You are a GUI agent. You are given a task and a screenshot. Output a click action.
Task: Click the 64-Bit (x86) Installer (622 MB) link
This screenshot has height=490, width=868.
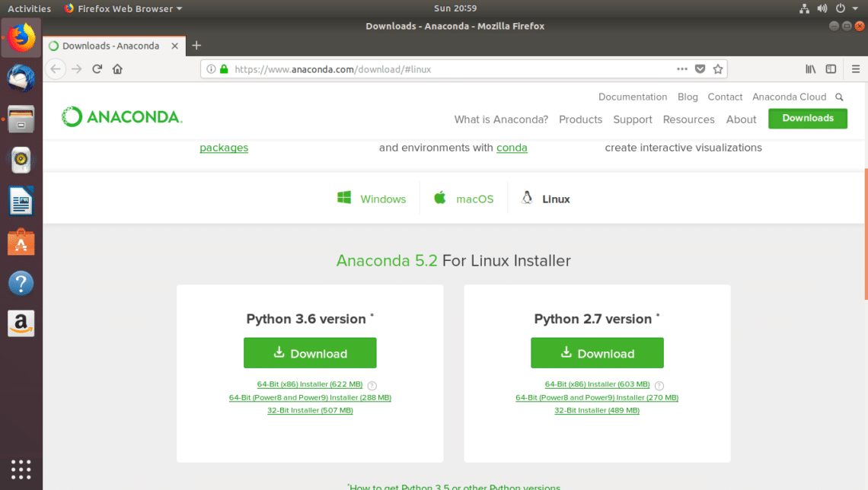[309, 384]
